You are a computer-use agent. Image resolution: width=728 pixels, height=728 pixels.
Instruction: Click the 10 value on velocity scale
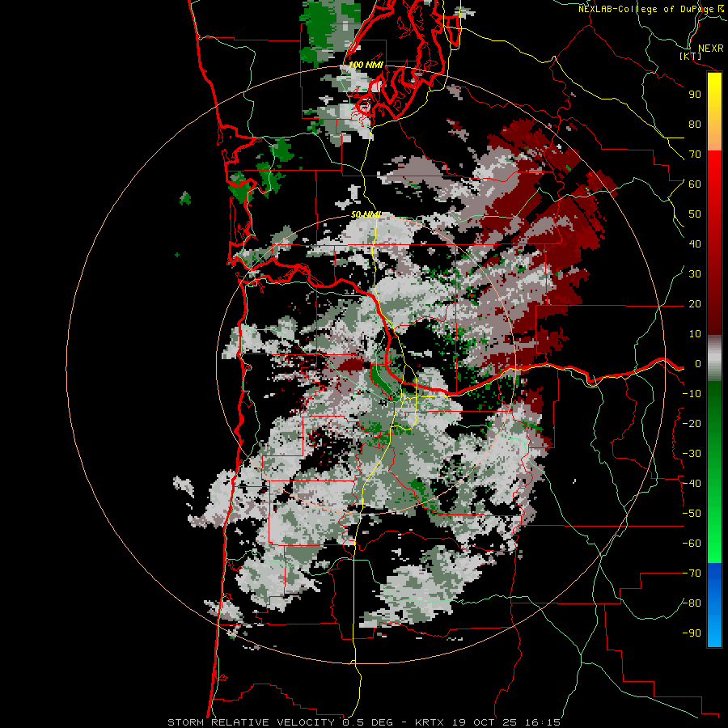pyautogui.click(x=695, y=334)
